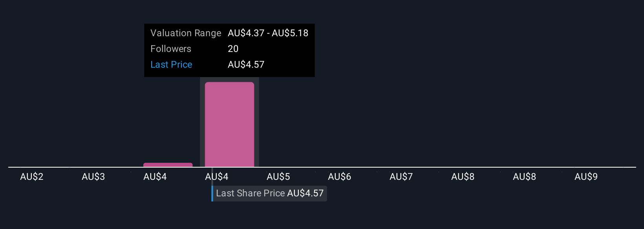Click the tall pink valuation bar
Screen dimensions: 644x229
pos(229,124)
